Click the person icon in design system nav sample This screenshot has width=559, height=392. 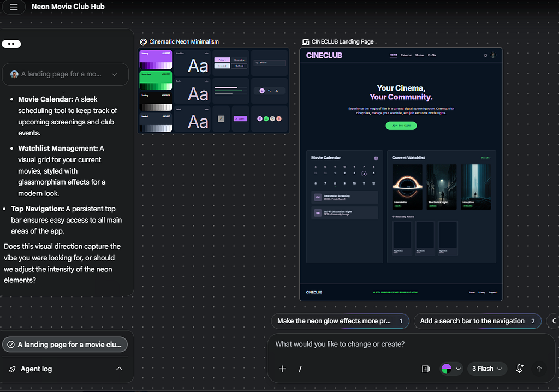[277, 91]
